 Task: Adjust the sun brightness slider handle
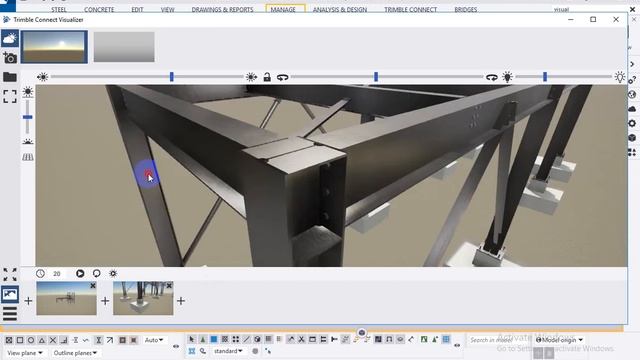pos(171,76)
